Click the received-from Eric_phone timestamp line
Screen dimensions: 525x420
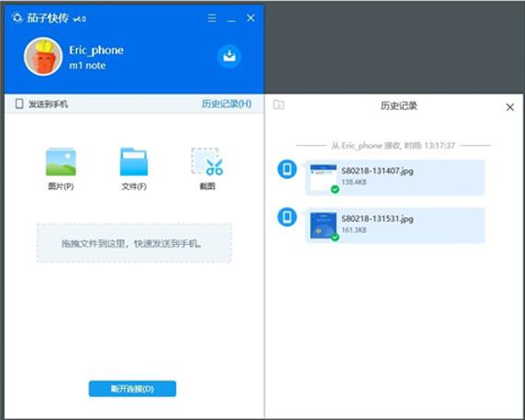(x=393, y=146)
